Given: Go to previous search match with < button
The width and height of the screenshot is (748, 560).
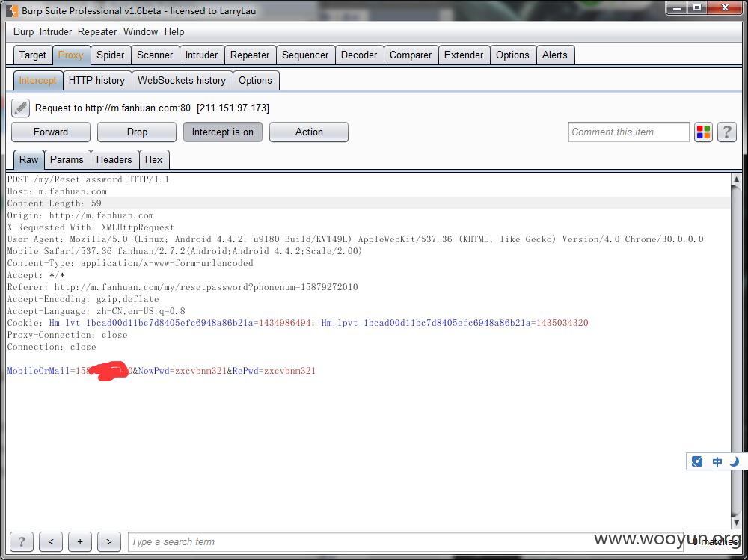Looking at the screenshot, I should click(x=51, y=541).
